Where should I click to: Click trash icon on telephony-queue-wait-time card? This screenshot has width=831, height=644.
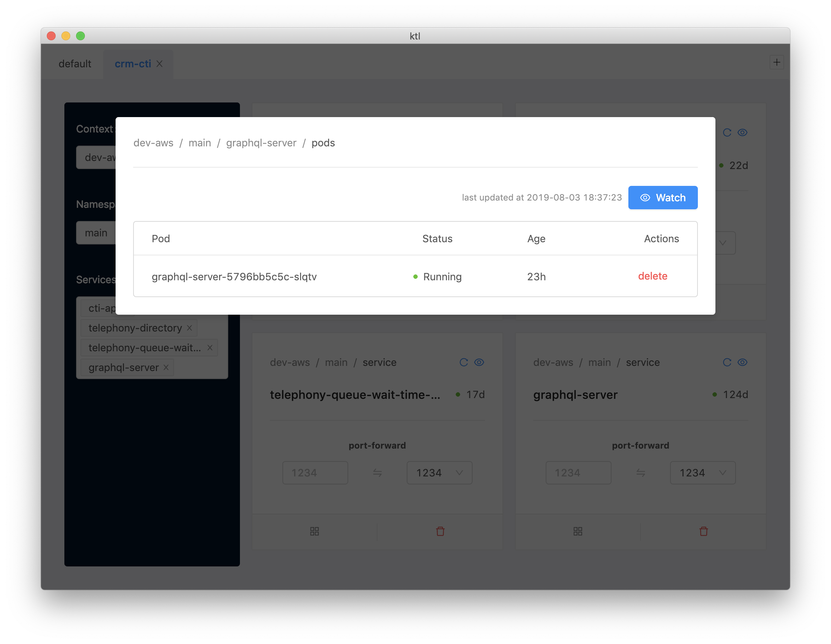(x=440, y=531)
